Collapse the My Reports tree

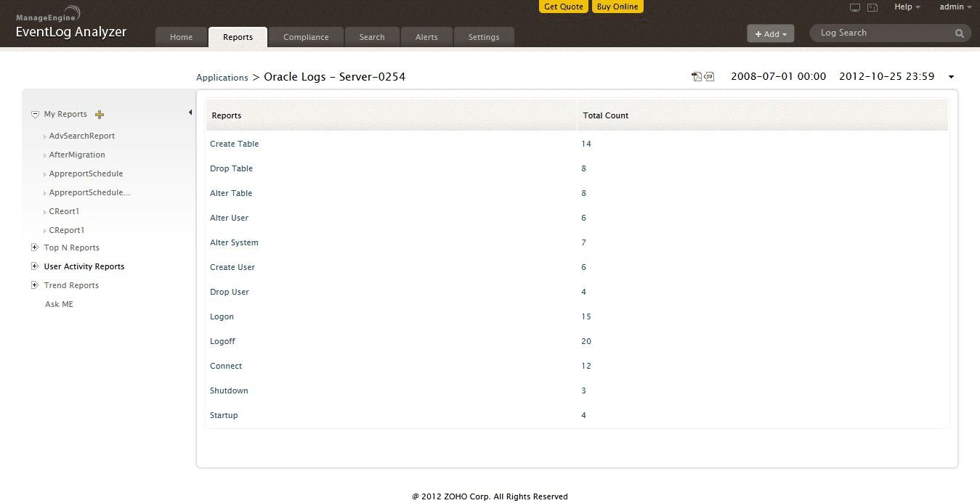(x=35, y=114)
